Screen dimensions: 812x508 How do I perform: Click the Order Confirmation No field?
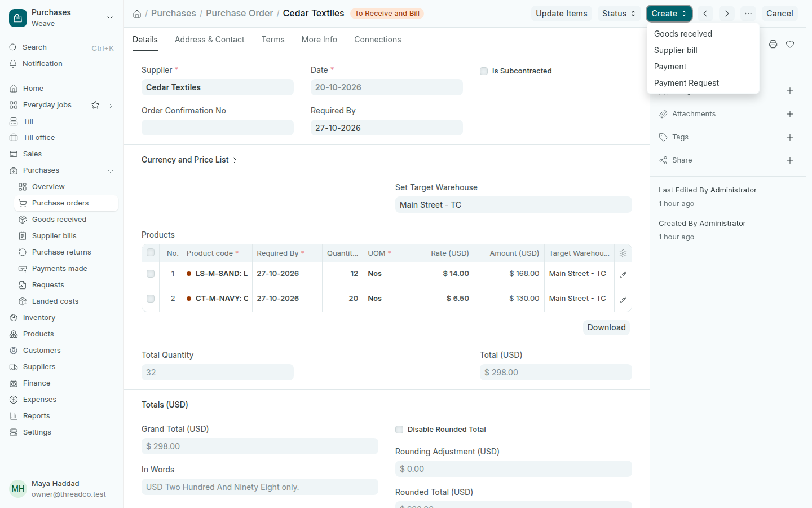tap(218, 128)
